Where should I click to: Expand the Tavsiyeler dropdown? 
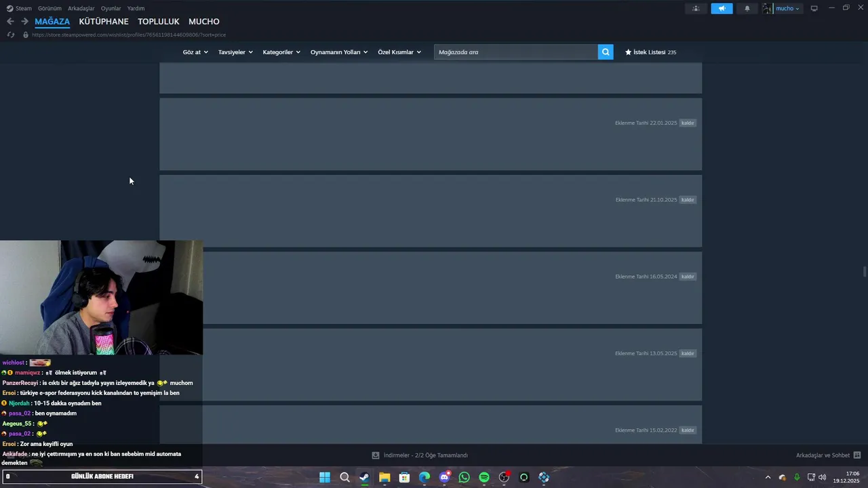(x=235, y=52)
